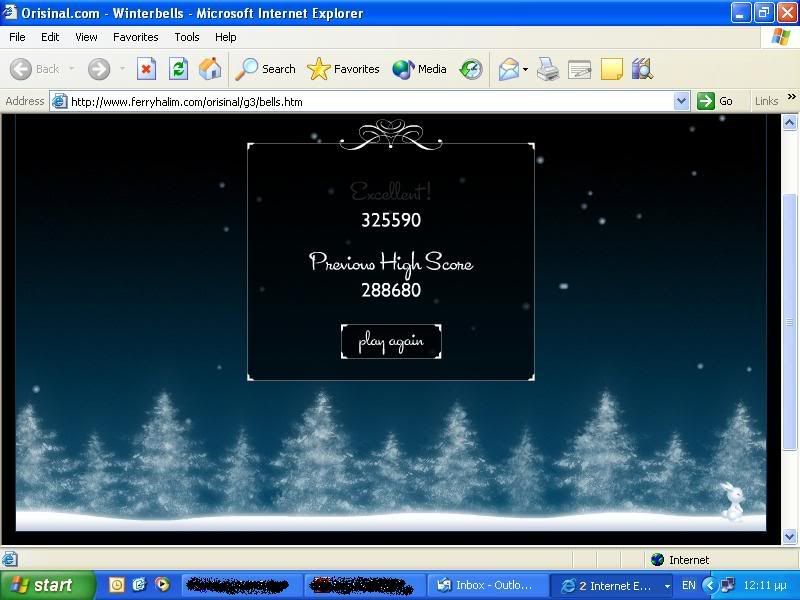Screen dimensions: 800x600
Task: Open the Edit menu
Action: (x=50, y=37)
